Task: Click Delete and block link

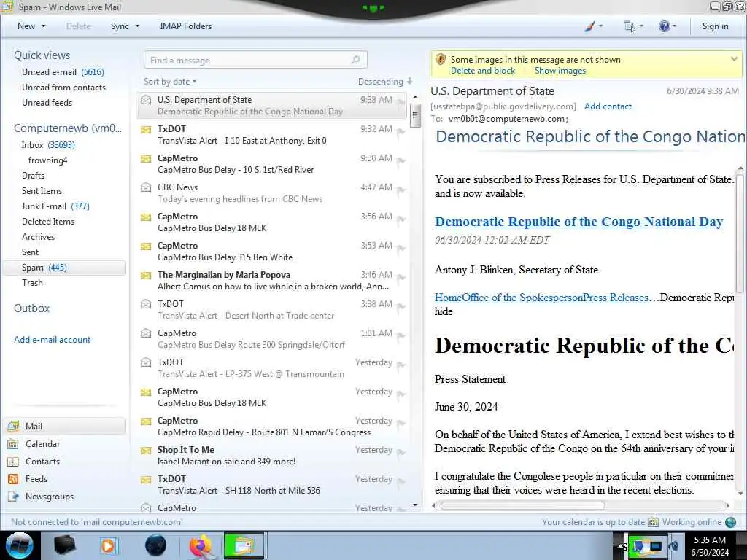Action: click(x=483, y=71)
